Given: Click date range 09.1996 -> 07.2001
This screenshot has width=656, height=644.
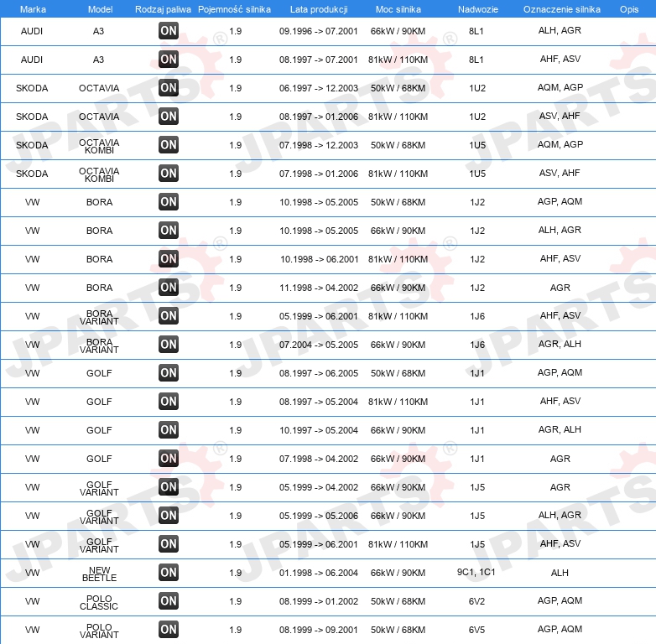Looking at the screenshot, I should tap(319, 31).
